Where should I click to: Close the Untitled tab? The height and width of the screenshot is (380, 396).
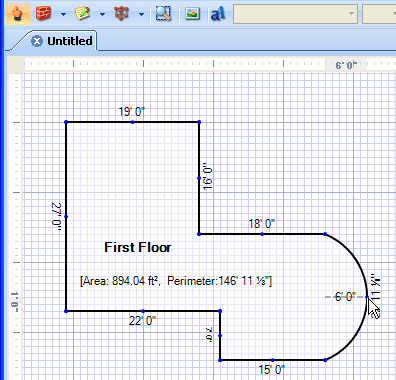click(x=37, y=41)
